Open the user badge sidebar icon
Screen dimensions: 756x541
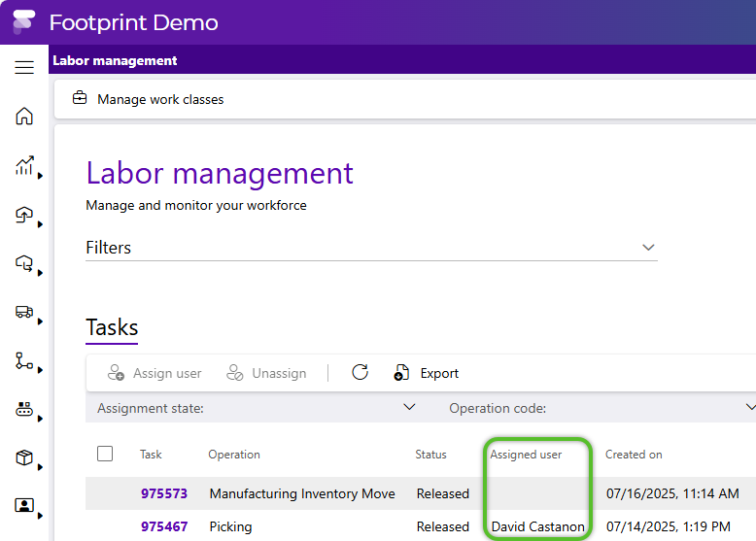pyautogui.click(x=24, y=505)
